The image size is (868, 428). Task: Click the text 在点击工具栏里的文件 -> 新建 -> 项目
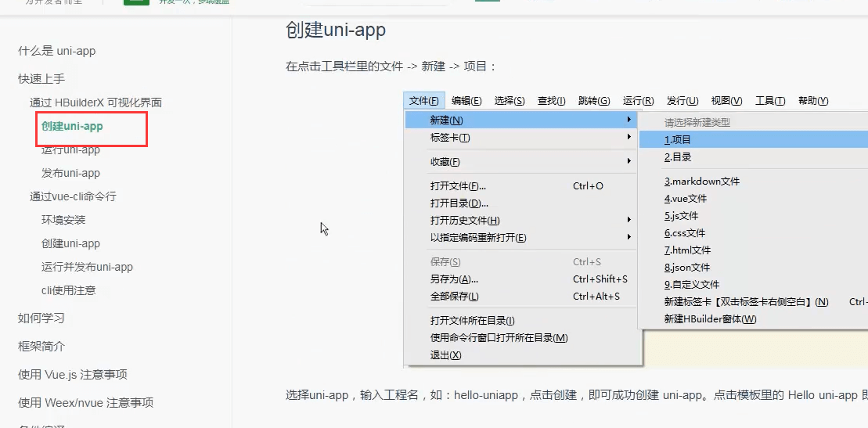[392, 67]
